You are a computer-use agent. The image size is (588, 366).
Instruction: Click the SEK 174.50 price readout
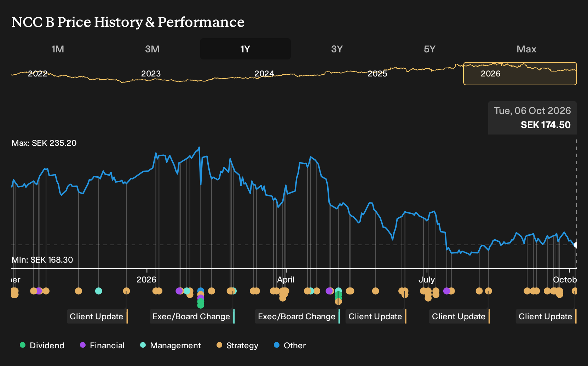click(546, 125)
